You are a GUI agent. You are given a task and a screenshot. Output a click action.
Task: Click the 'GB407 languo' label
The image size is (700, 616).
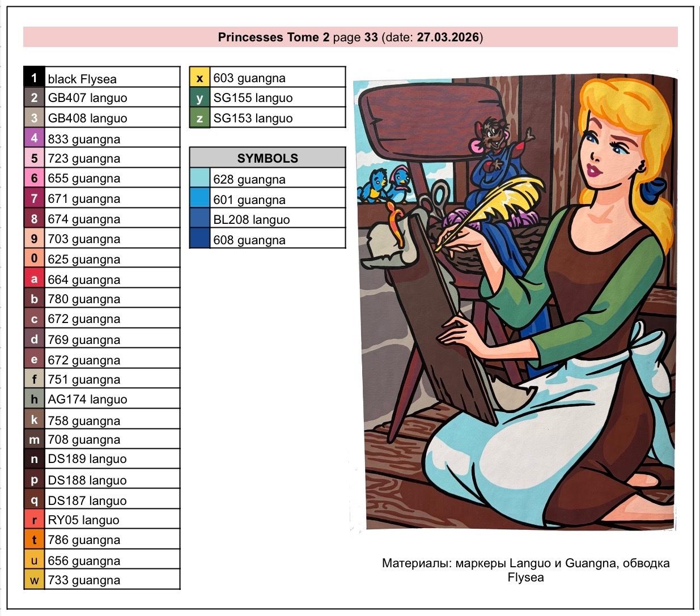[87, 97]
